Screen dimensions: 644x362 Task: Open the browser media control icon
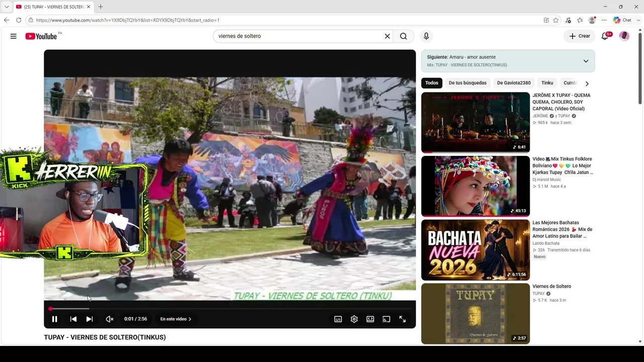(x=568, y=20)
